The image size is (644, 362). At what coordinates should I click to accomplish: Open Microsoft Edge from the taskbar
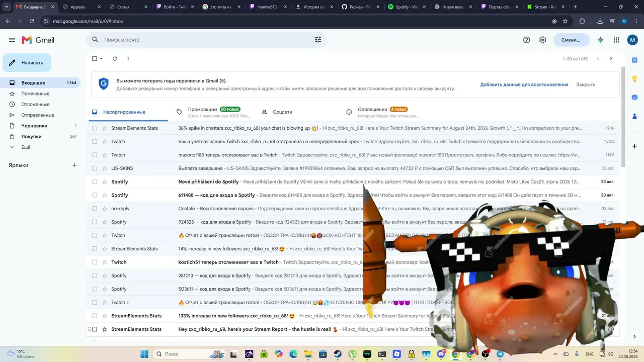coord(293,354)
